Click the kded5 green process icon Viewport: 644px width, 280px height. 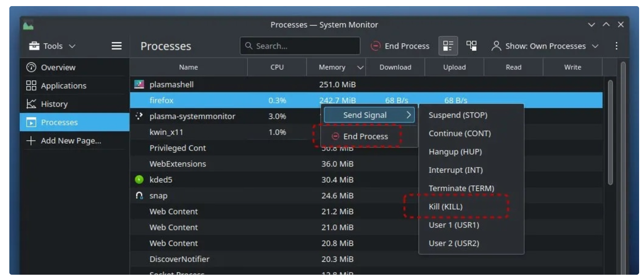(x=139, y=179)
